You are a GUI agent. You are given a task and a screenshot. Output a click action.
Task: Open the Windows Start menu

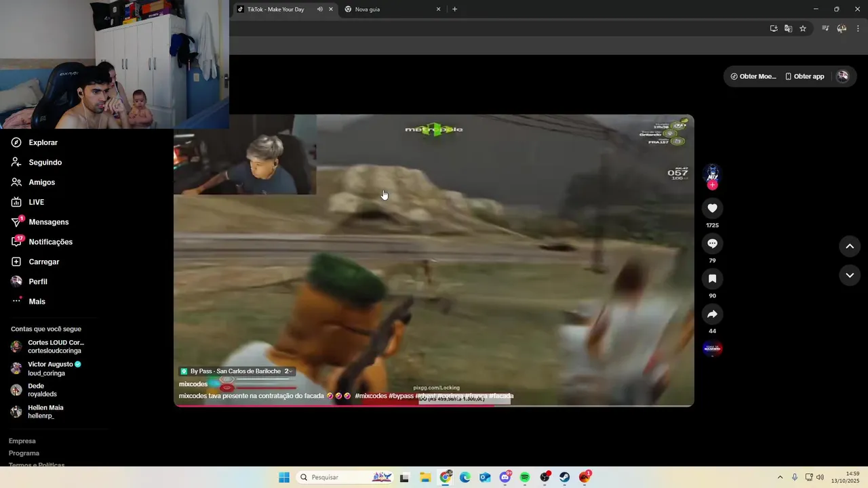click(x=284, y=477)
